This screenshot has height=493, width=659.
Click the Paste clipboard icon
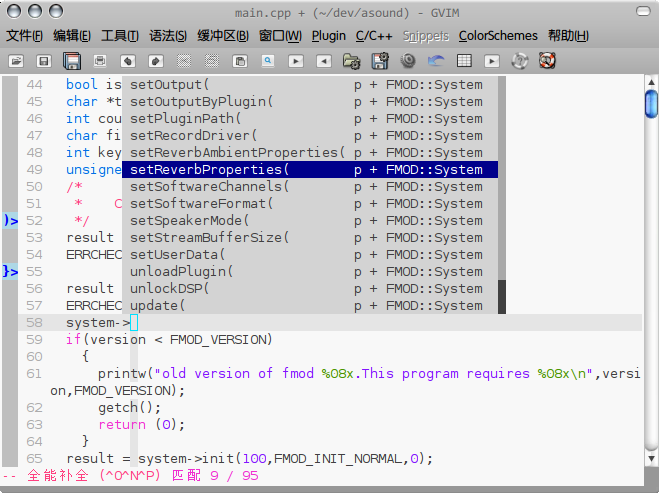240,61
